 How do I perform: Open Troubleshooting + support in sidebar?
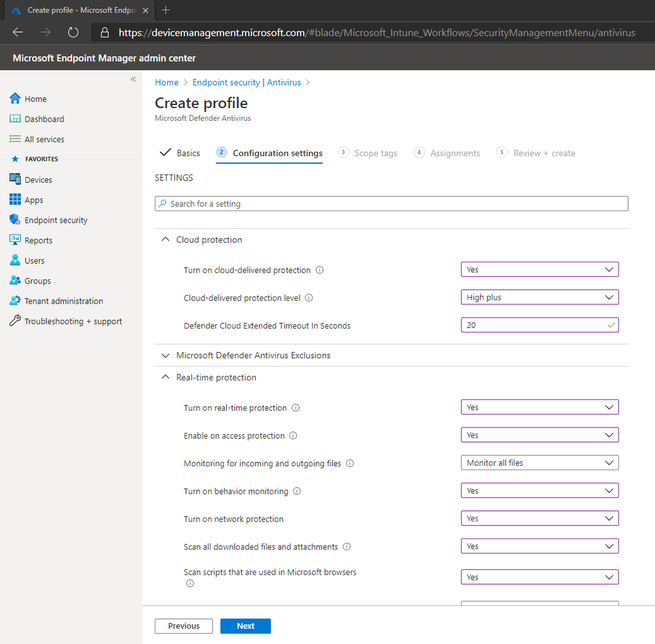pyautogui.click(x=73, y=321)
